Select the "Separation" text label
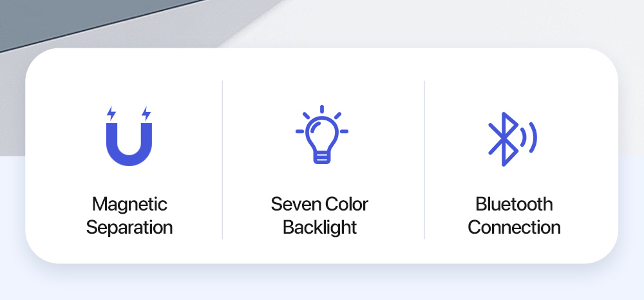Image resolution: width=644 pixels, height=300 pixels. 129,227
